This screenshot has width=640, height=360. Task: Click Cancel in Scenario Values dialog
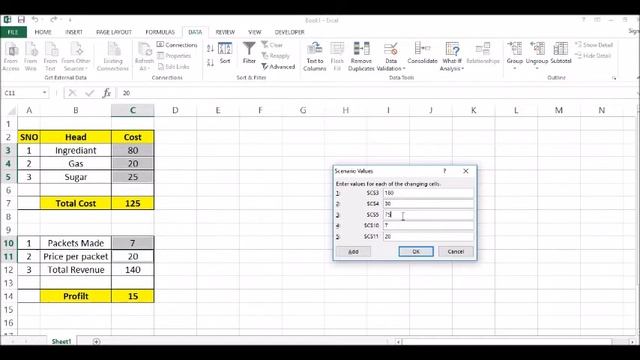pos(456,251)
